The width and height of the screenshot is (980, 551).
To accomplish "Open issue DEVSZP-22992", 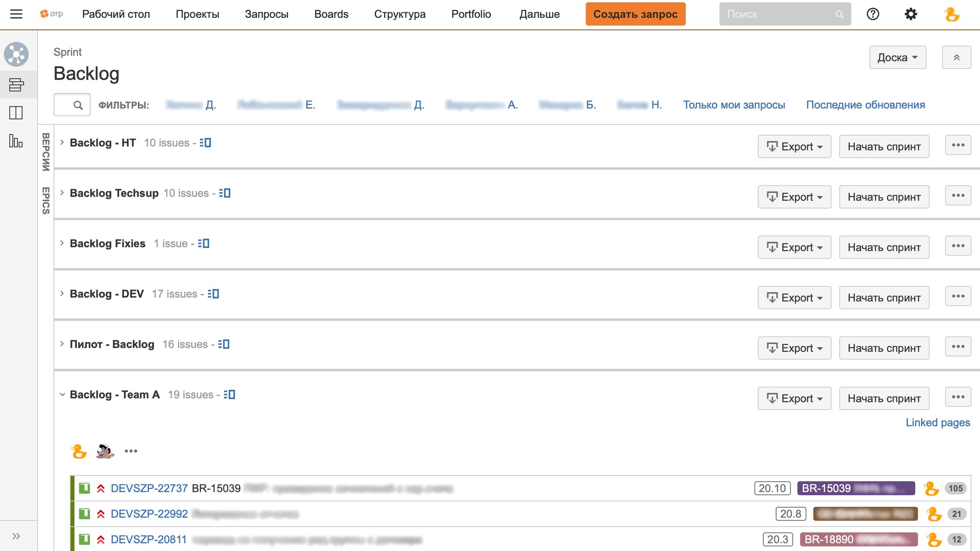I will coord(149,513).
